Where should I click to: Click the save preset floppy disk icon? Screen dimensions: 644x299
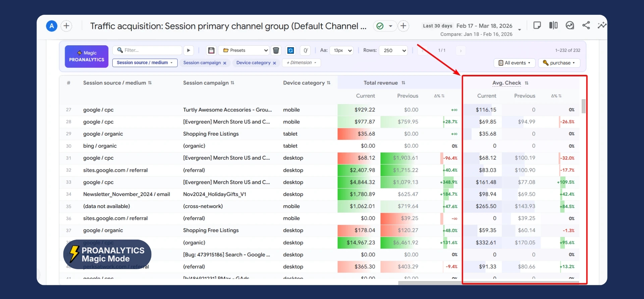pos(211,50)
